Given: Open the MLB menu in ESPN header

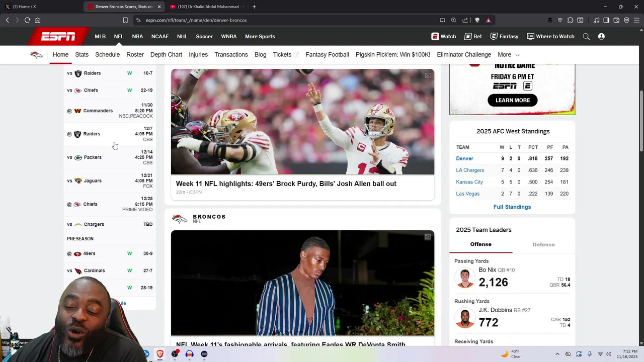Looking at the screenshot, I should tap(100, 36).
